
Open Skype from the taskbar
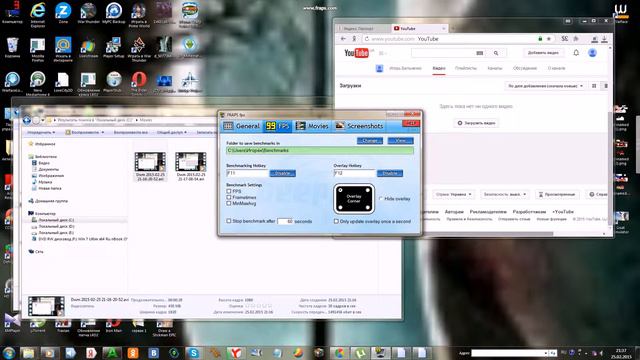click(193, 353)
